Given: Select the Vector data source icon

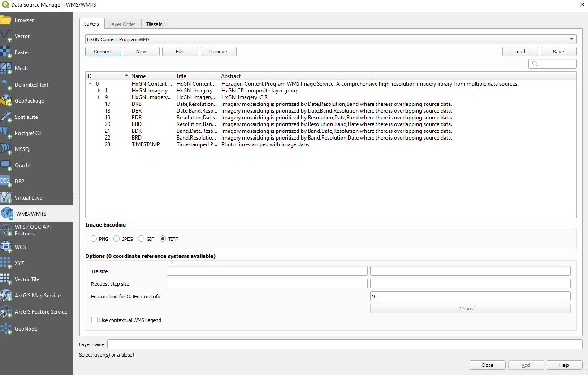Looking at the screenshot, I should (6, 36).
